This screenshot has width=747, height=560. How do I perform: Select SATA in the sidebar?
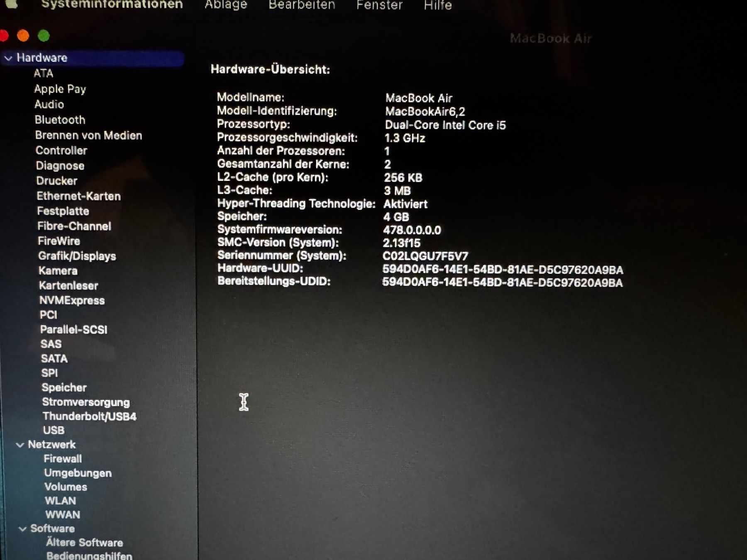54,359
